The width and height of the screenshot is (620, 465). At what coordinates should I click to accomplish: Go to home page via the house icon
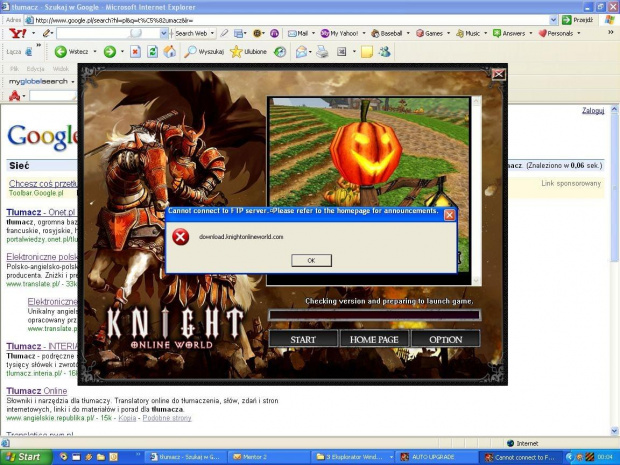(170, 52)
